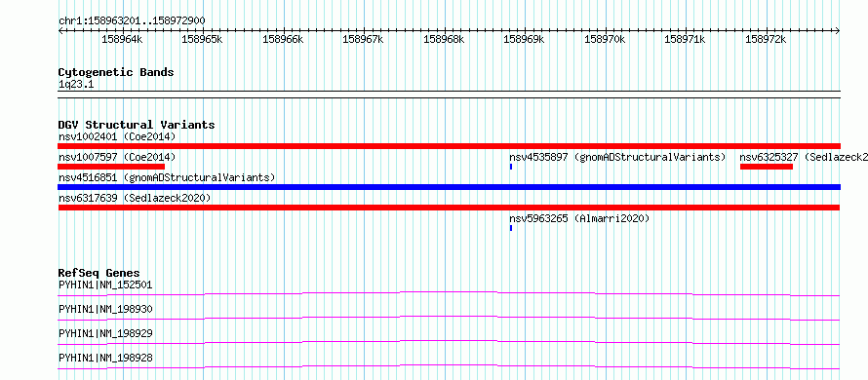The height and width of the screenshot is (380, 868).
Task: Click the red bar of nsv1002401
Action: pos(449,146)
